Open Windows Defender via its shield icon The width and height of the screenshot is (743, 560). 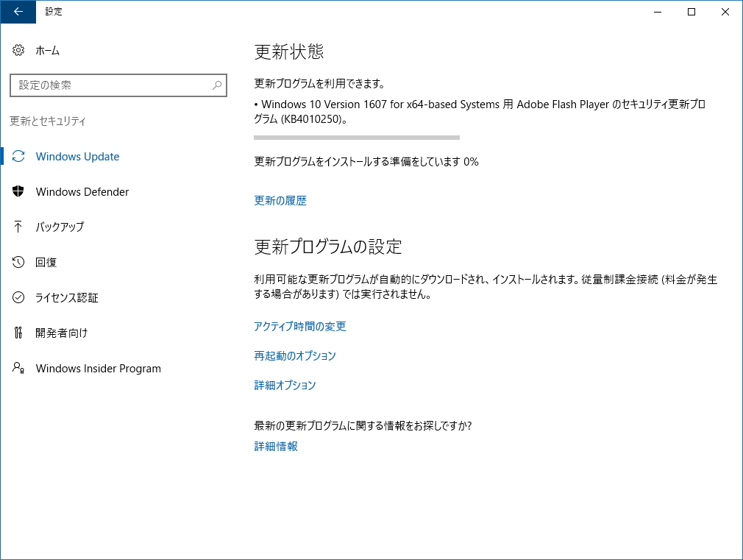[x=18, y=191]
